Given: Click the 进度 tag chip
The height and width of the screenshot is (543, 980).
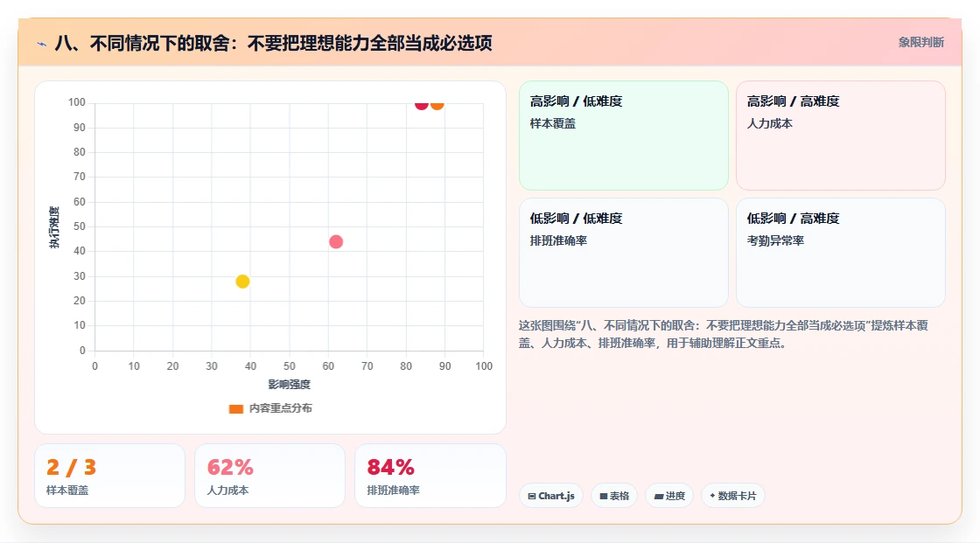Looking at the screenshot, I should pos(669,496).
